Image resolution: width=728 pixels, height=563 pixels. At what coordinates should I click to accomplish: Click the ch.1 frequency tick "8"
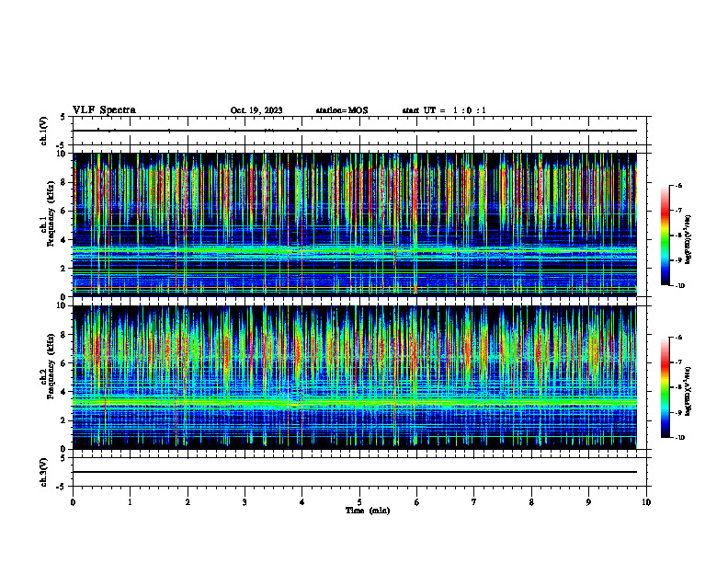point(64,182)
